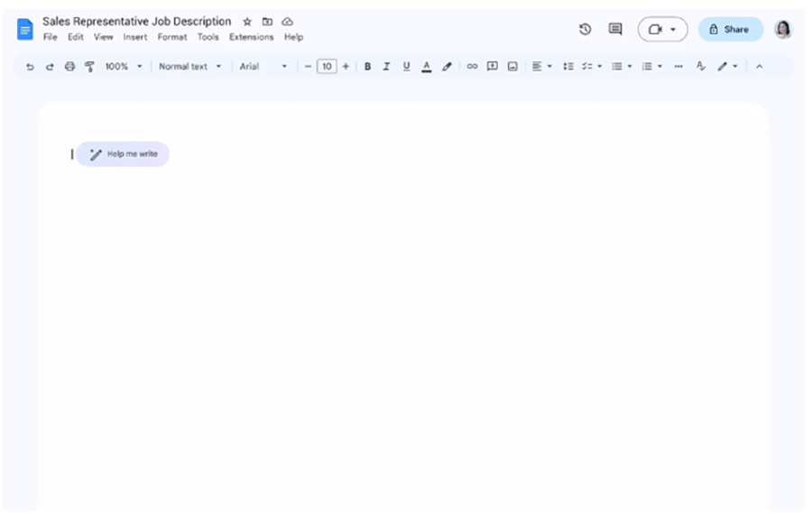Toggle bold formatting

(367, 67)
